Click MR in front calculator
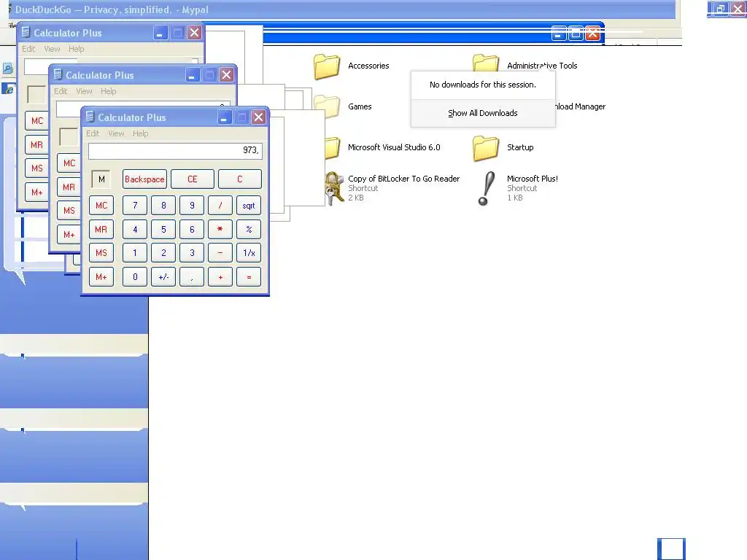The image size is (747, 560). click(101, 229)
